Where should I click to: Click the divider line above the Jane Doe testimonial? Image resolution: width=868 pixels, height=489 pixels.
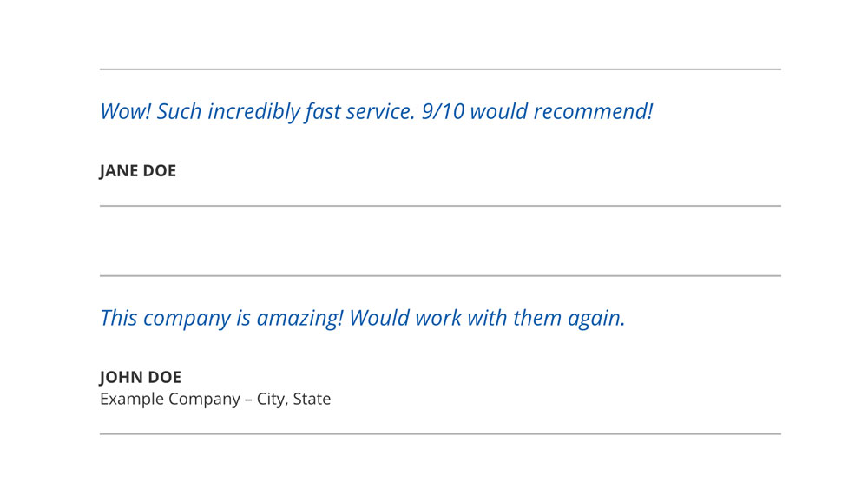[440, 69]
